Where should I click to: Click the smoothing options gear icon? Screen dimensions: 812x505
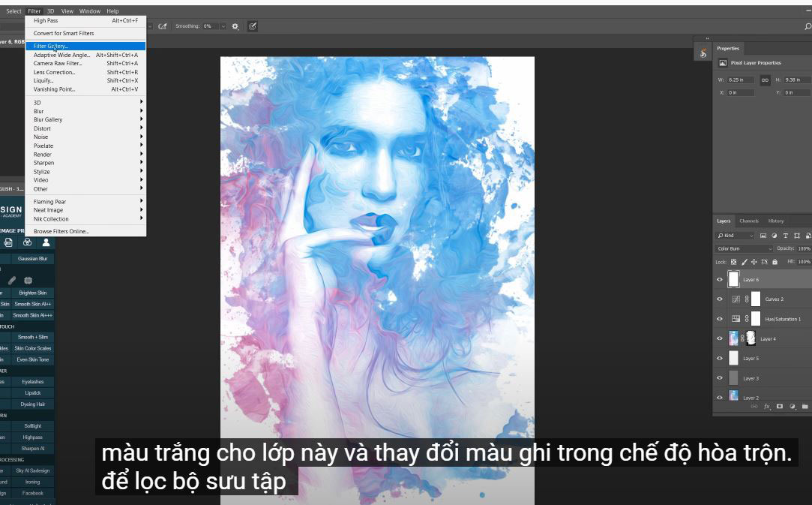click(x=235, y=26)
